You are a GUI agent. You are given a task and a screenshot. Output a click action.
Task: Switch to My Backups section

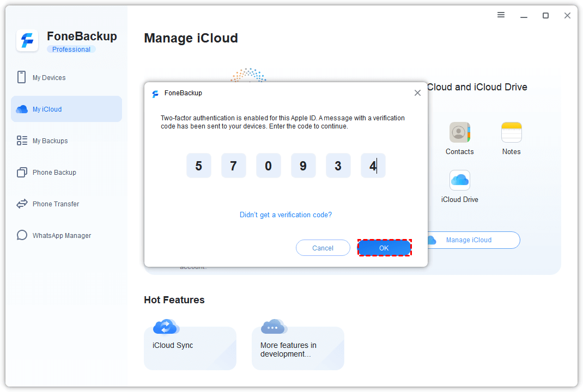[x=66, y=140]
